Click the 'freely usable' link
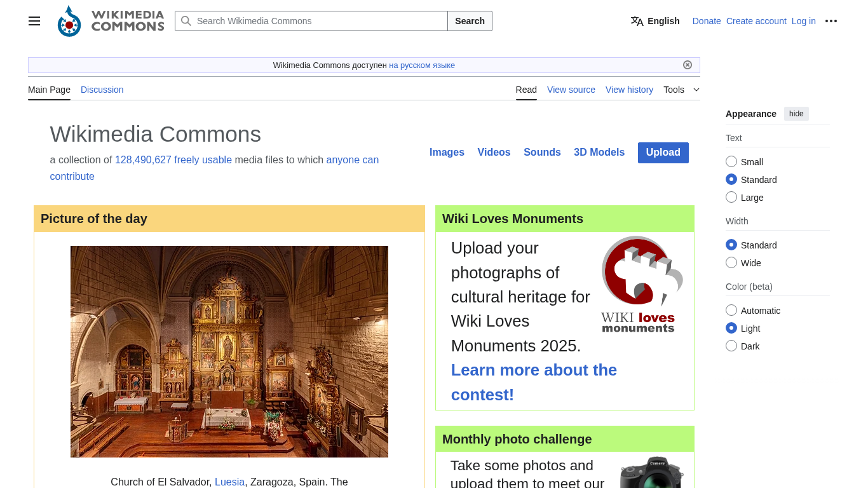 (x=203, y=160)
